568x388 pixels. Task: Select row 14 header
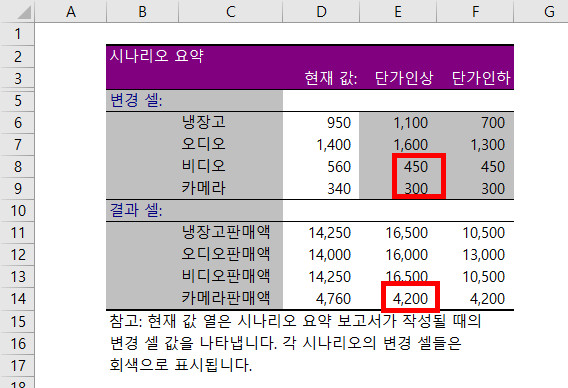coord(17,299)
